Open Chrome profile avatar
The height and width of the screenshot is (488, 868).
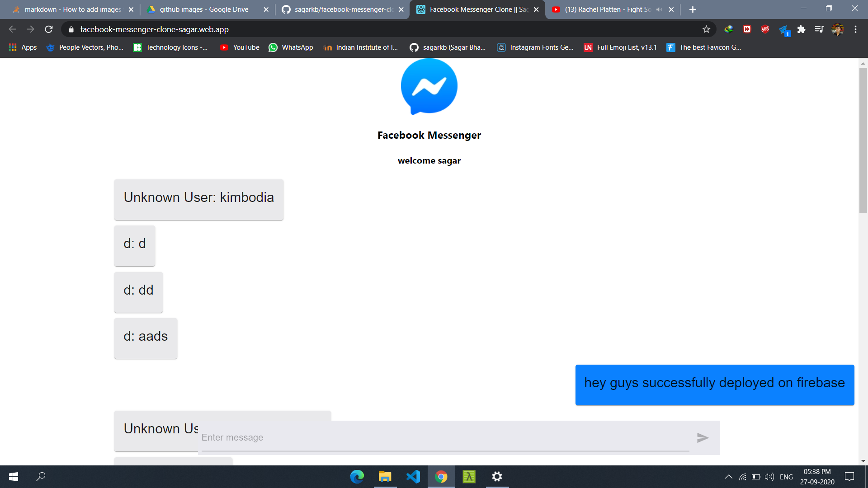click(x=837, y=29)
